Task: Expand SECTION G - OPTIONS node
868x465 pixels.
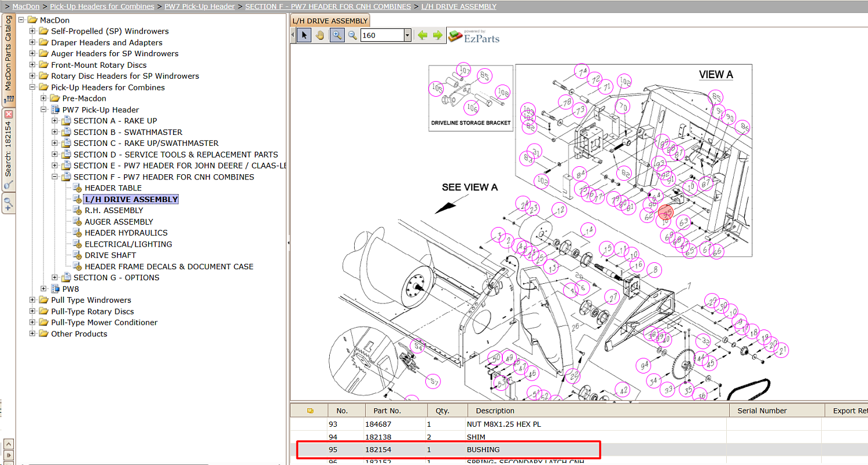Action: pos(55,278)
